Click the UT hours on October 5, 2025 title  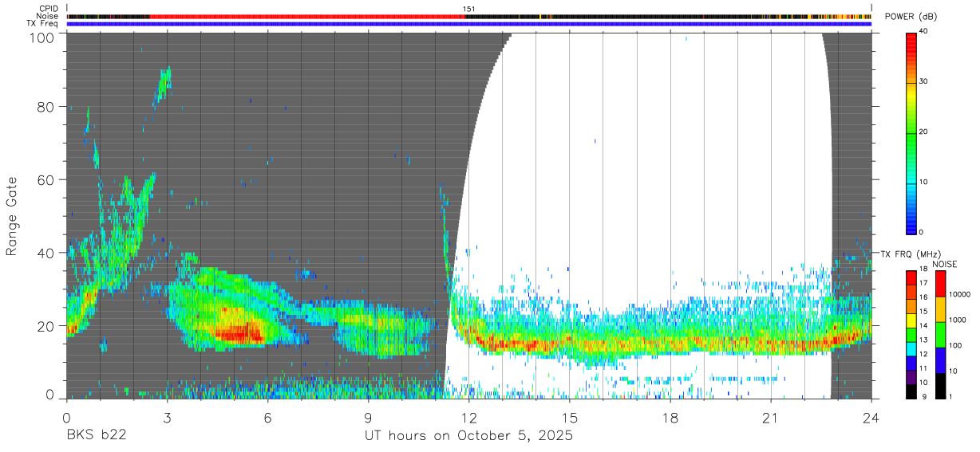[x=468, y=436]
